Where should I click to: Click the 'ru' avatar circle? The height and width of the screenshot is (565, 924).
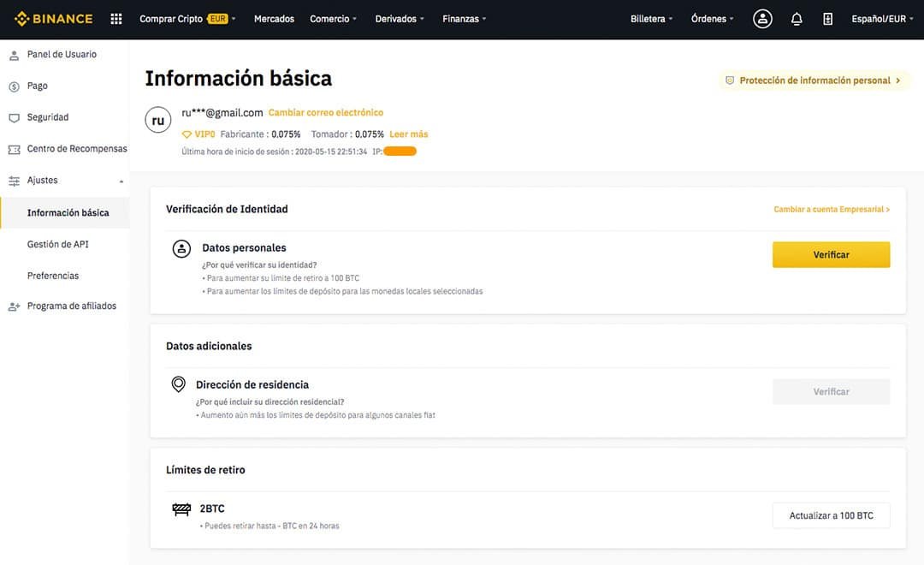pos(158,120)
